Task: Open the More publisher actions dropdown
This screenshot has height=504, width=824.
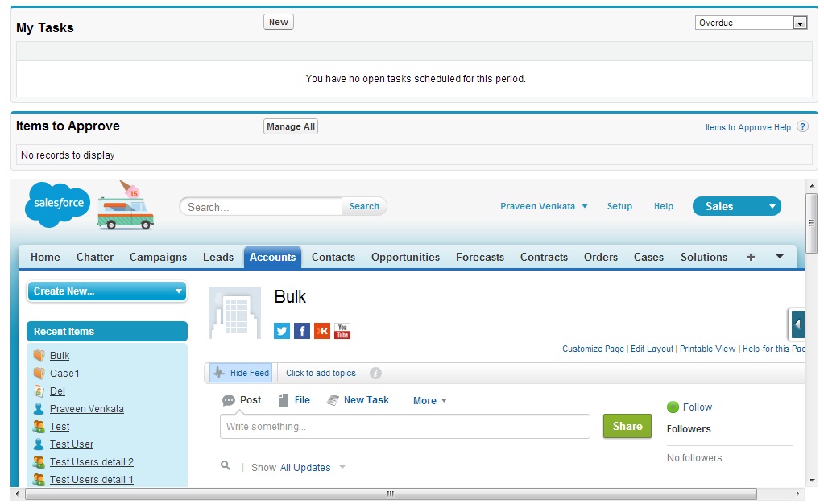Action: [430, 401]
